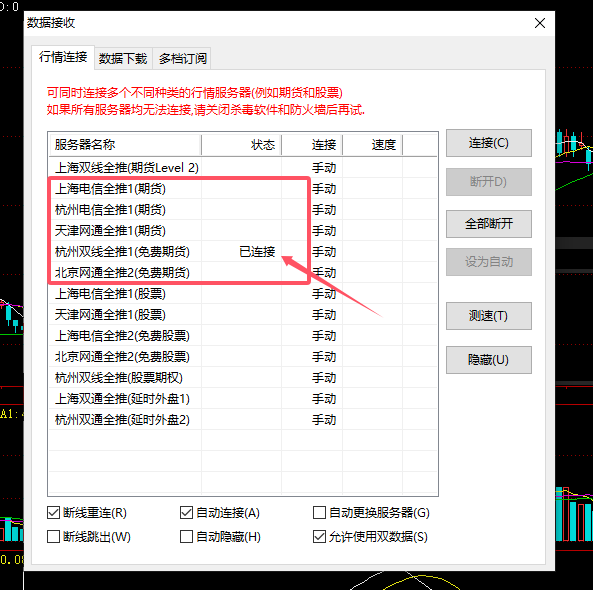Select row 上海电信全推2(免费股票)
The width and height of the screenshot is (593, 590).
pos(243,335)
